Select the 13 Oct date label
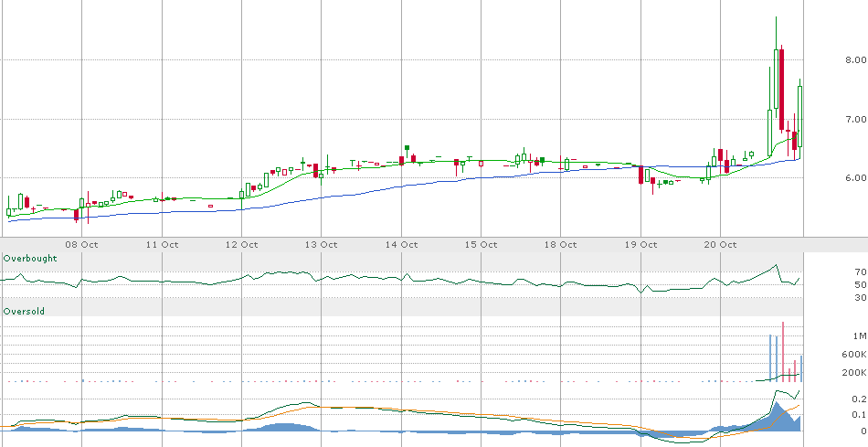The width and height of the screenshot is (868, 447). (x=321, y=244)
